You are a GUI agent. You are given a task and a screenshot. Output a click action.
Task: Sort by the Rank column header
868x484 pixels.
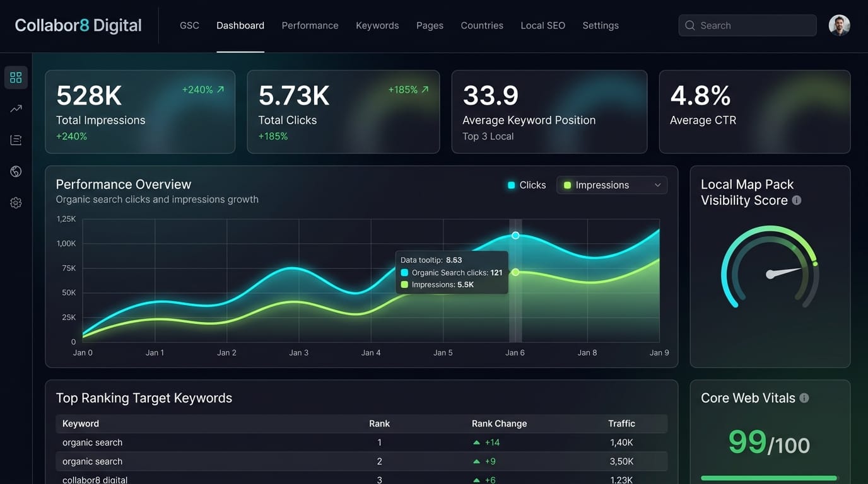(379, 423)
